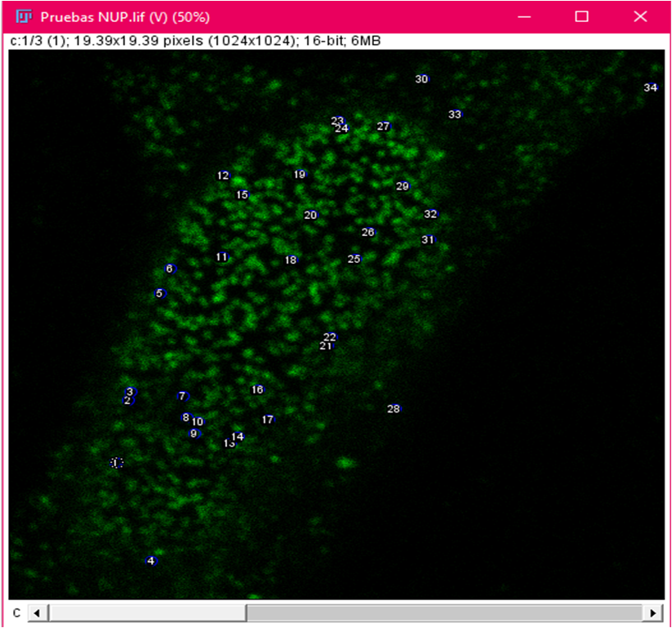Select point marker 34 at the far right

click(651, 87)
